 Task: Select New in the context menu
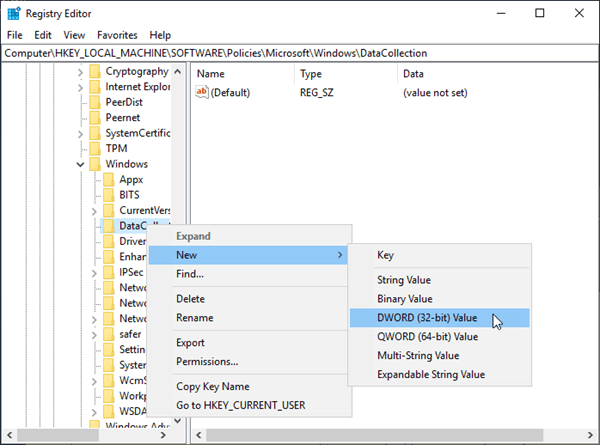click(248, 255)
